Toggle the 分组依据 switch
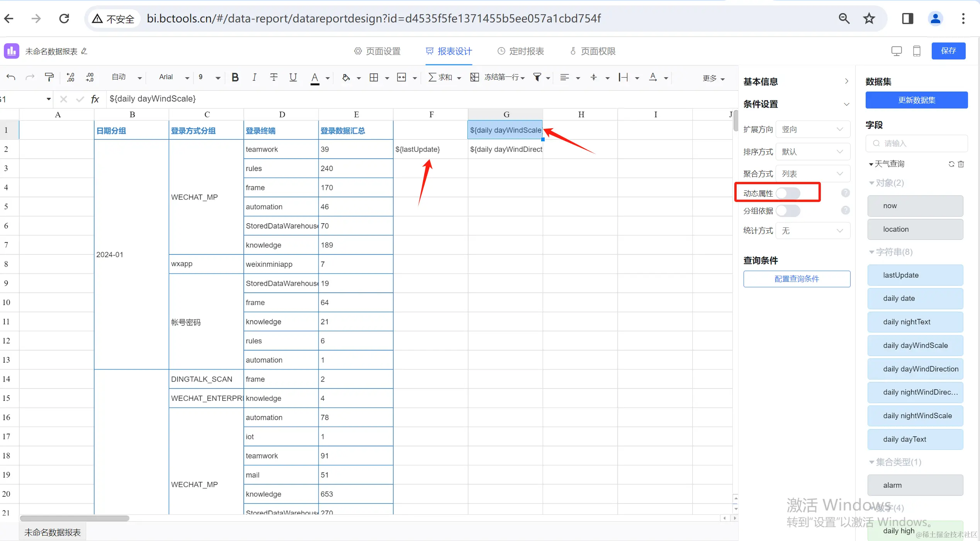Viewport: 980px width, 541px height. [x=788, y=211]
